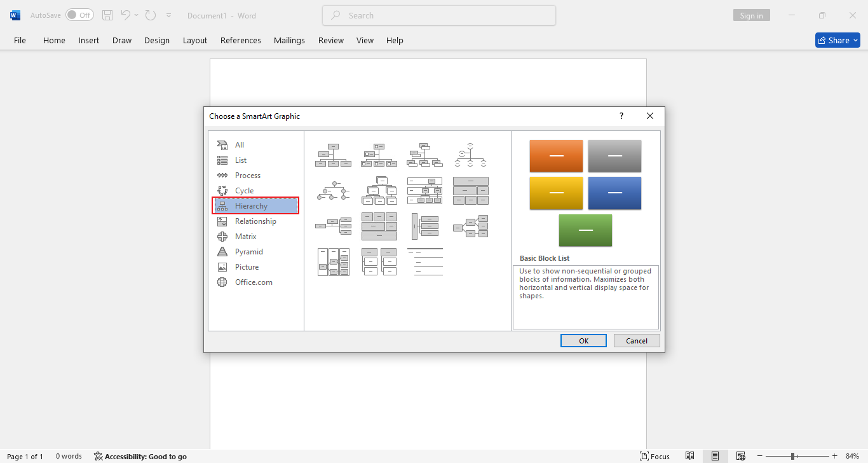
Task: Switch to Read Mode view
Action: (689, 456)
